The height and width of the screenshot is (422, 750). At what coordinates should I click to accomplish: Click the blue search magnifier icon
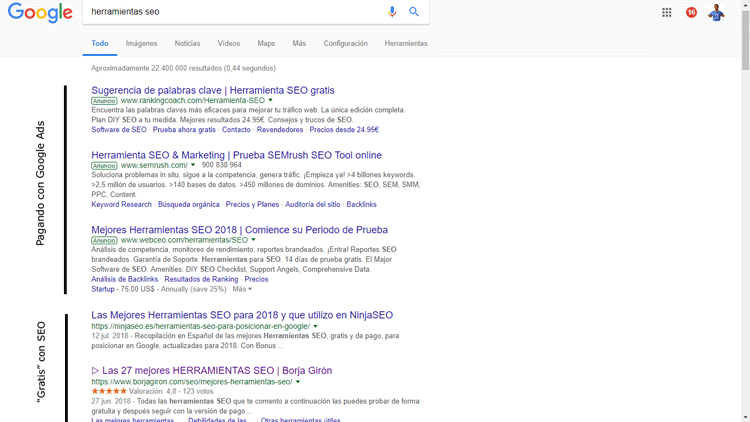414,12
